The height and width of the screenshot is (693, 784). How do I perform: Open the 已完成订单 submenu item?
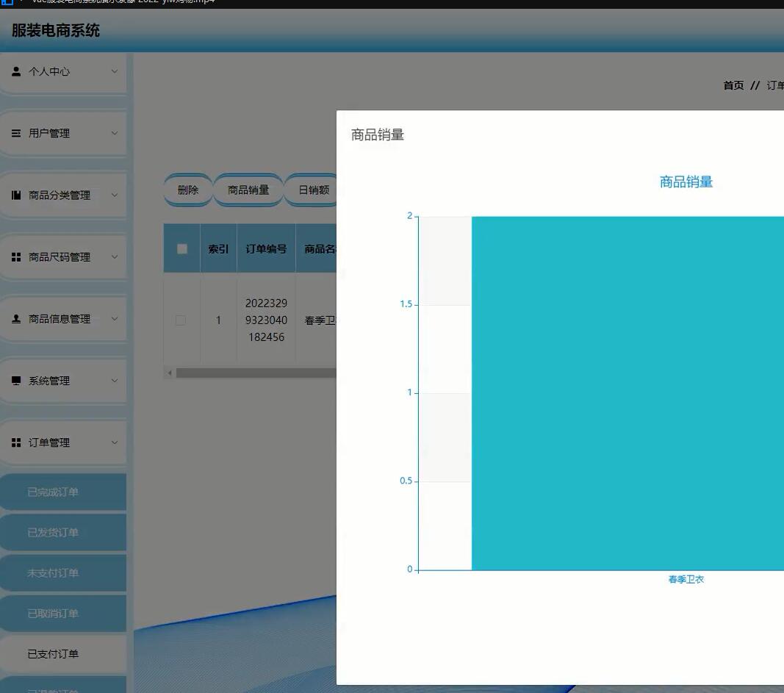pos(63,492)
